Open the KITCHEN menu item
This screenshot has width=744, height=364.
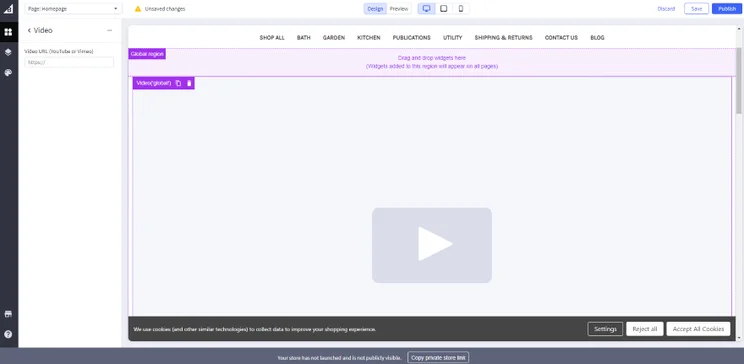369,37
